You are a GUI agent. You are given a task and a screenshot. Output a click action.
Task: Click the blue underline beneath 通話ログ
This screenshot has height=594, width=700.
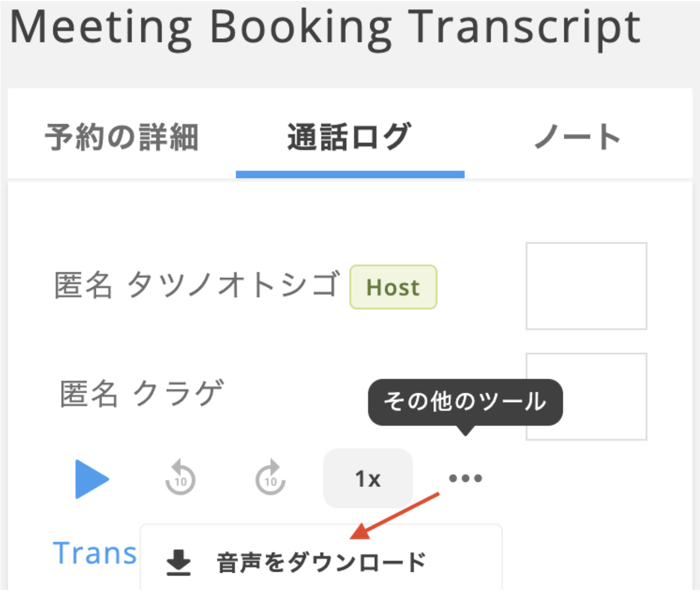pos(350,175)
